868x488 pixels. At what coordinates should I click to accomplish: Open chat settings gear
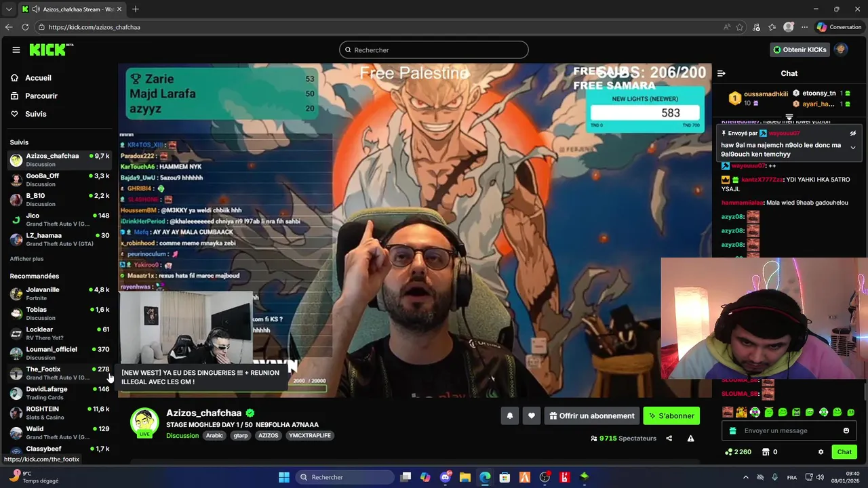point(821,452)
